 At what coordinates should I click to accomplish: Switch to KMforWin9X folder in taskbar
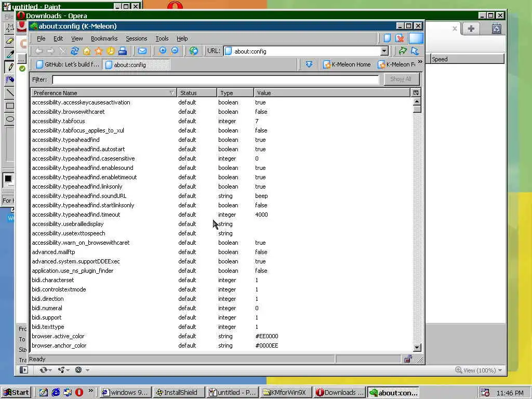tap(286, 393)
